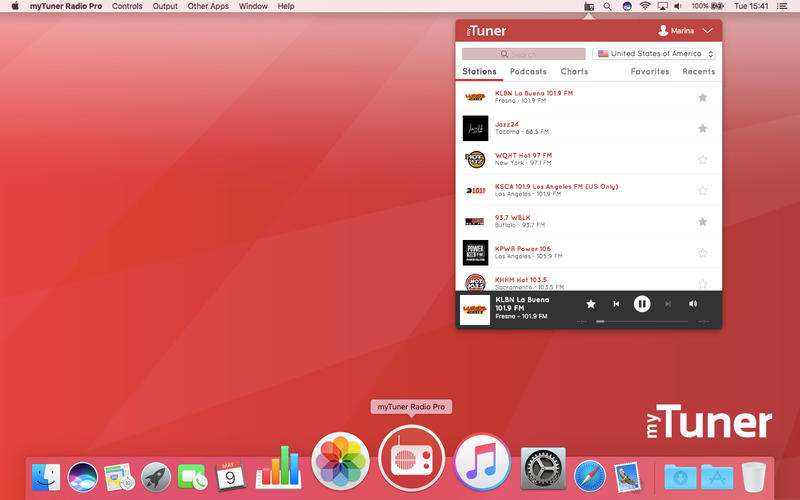Click the 93.7 WBLK station logo
The width and height of the screenshot is (800, 500).
(x=475, y=221)
